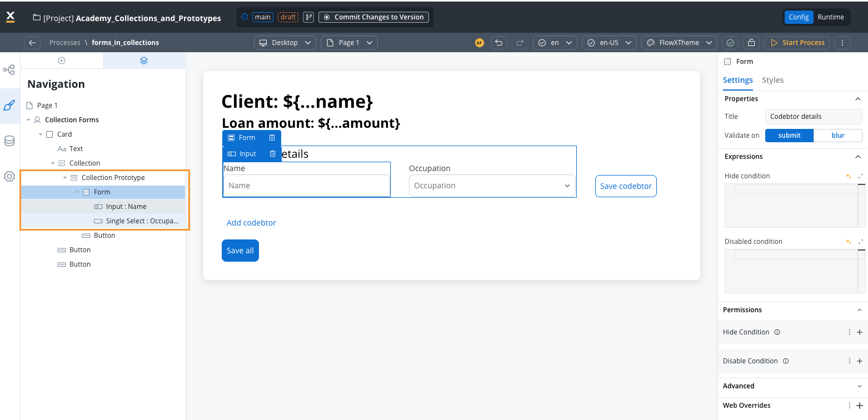Open the FlowXTheme theme dropdown
This screenshot has width=868, height=420.
click(679, 43)
